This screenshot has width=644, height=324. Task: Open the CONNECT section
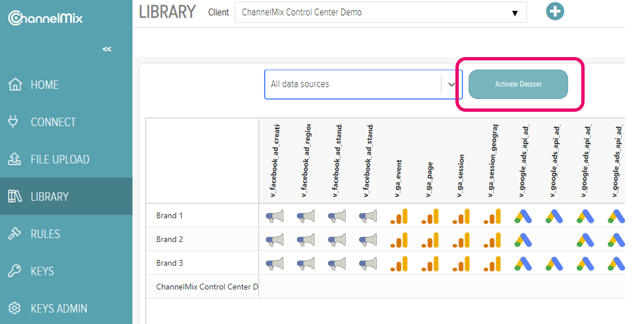point(66,122)
